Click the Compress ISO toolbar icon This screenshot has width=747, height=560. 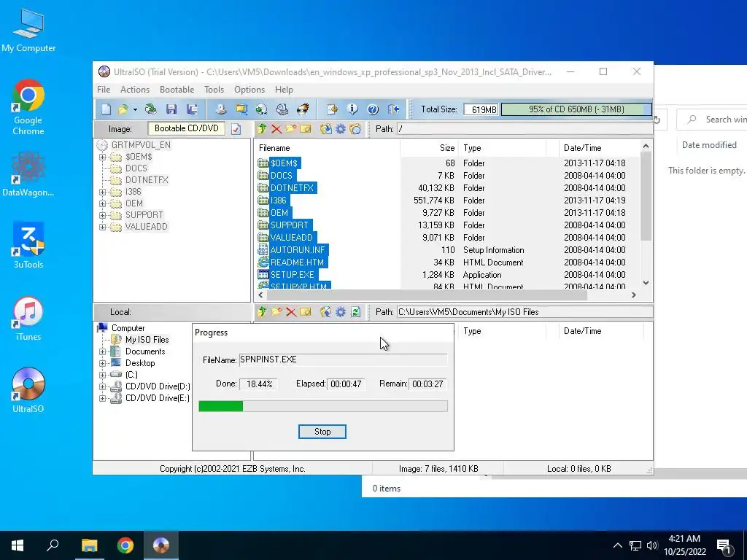click(x=241, y=109)
